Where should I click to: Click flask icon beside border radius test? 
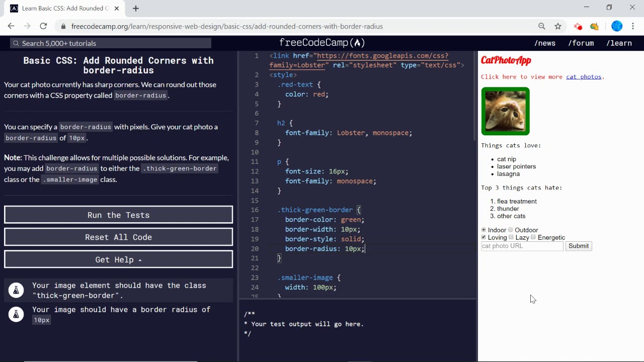point(16,314)
